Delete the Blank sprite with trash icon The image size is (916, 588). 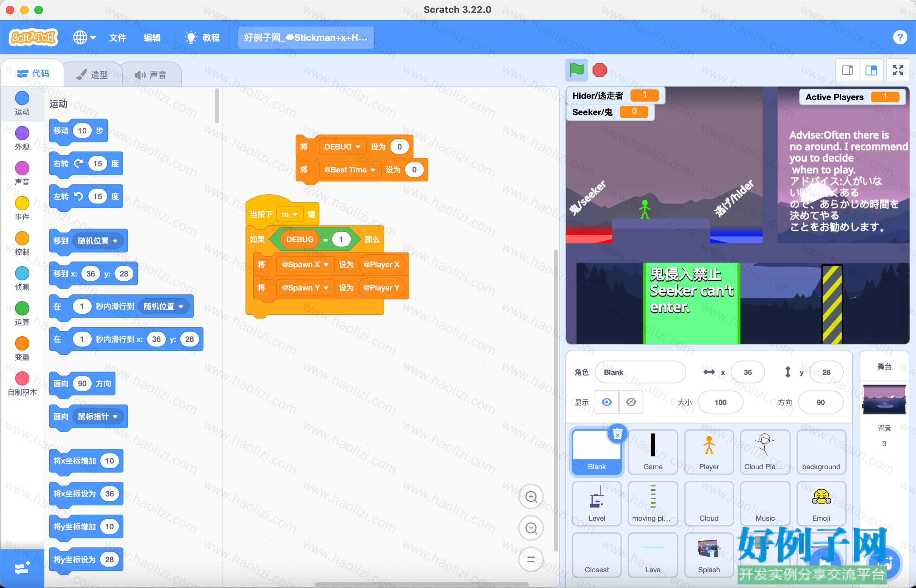(x=617, y=434)
